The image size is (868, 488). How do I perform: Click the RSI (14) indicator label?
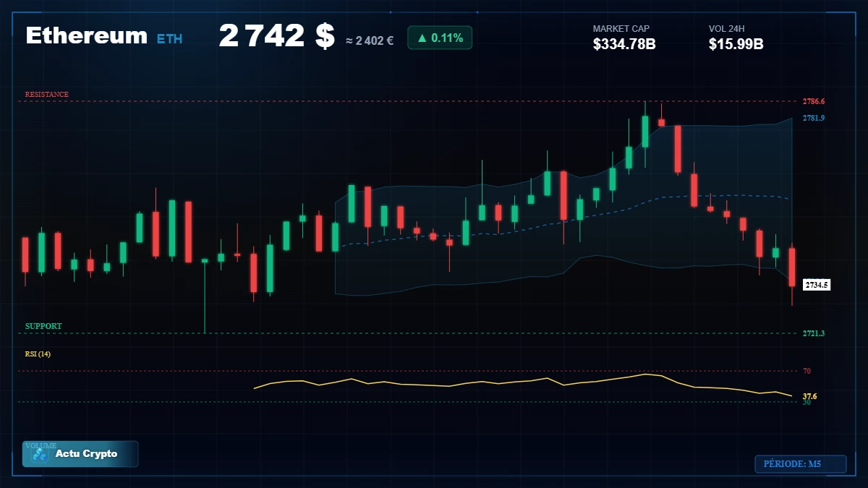(x=38, y=354)
